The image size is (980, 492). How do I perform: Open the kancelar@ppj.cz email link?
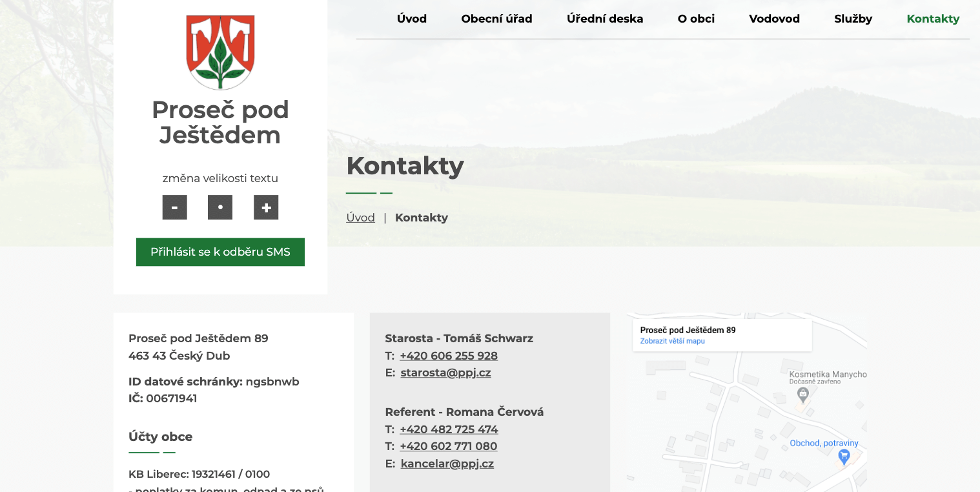447,464
